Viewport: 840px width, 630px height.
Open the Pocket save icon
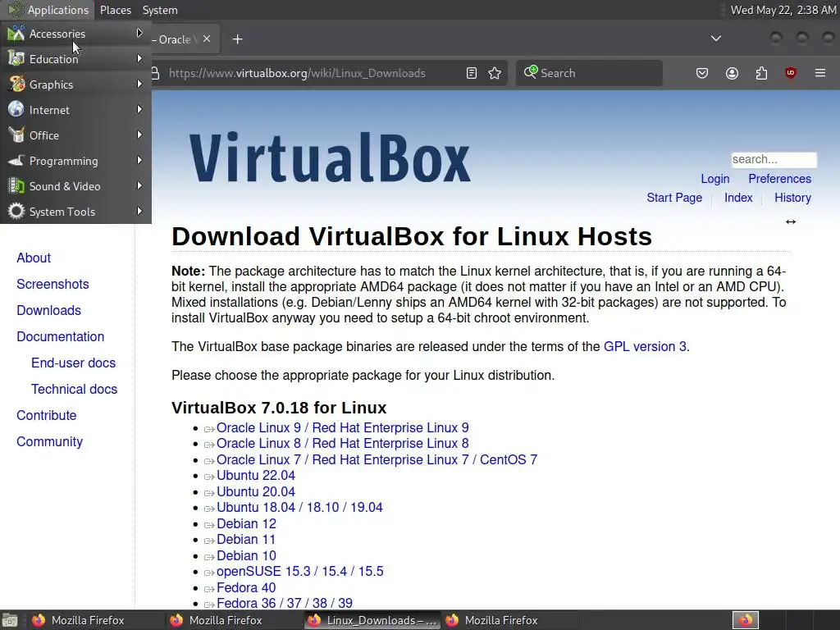[x=702, y=73]
